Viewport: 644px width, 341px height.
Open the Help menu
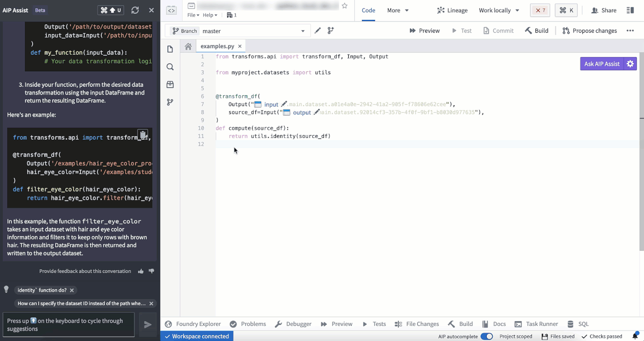(210, 15)
